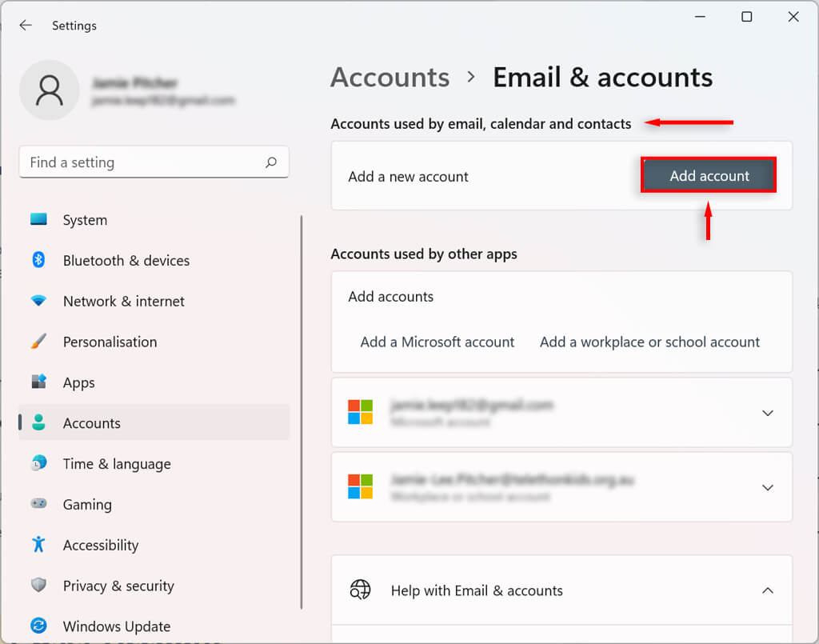Click the Privacy & security shield icon
Viewport: 819px width, 644px height.
pyautogui.click(x=38, y=586)
